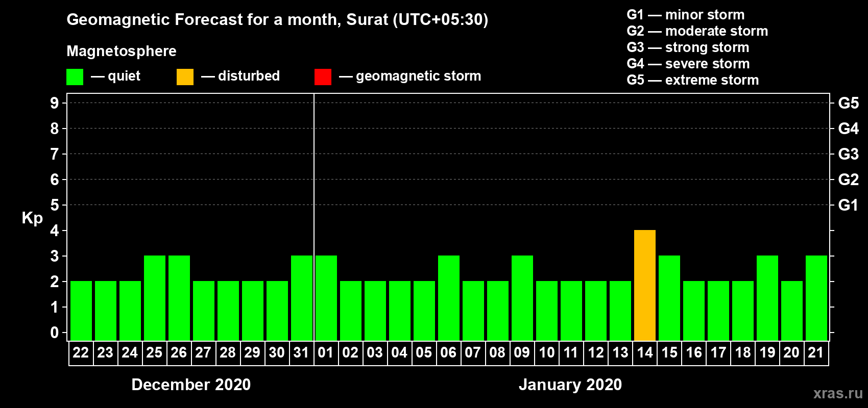Click the bar for December 31
This screenshot has width=868, height=408.
[x=302, y=298]
